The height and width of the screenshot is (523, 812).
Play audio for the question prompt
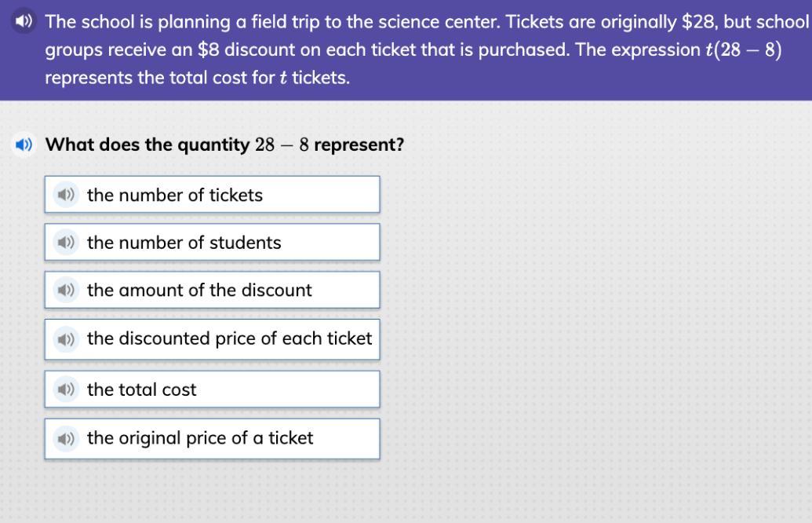(x=24, y=144)
